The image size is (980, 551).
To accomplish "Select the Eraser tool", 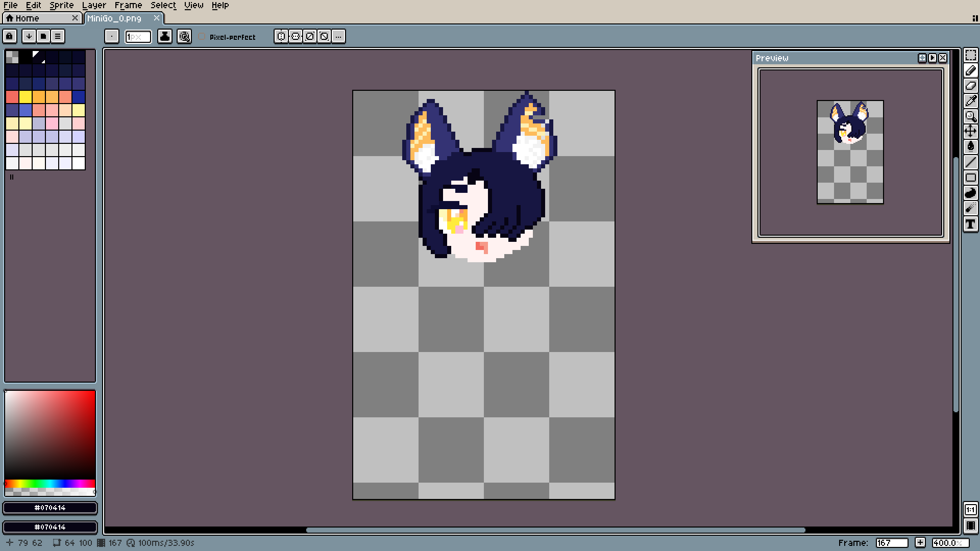I will click(970, 86).
